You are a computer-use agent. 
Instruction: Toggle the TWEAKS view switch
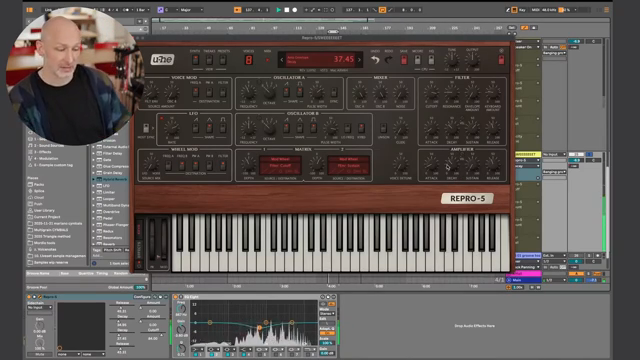coord(209,60)
